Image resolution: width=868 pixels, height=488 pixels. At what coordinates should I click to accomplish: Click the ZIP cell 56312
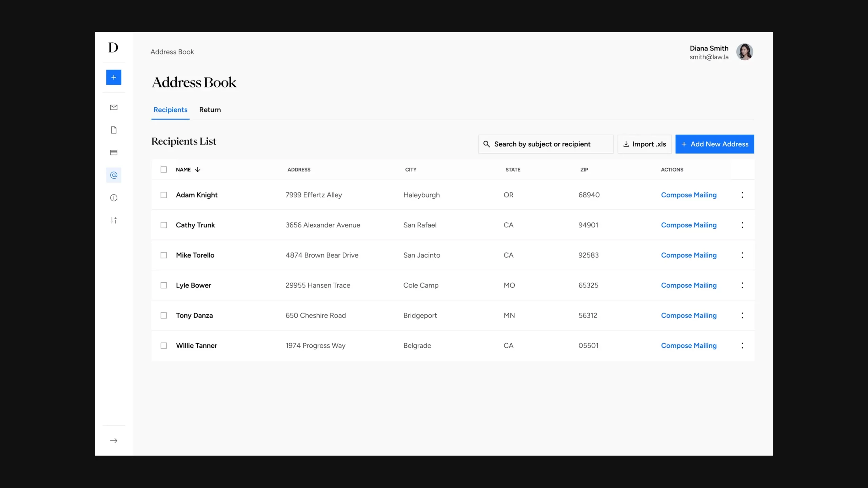point(588,316)
